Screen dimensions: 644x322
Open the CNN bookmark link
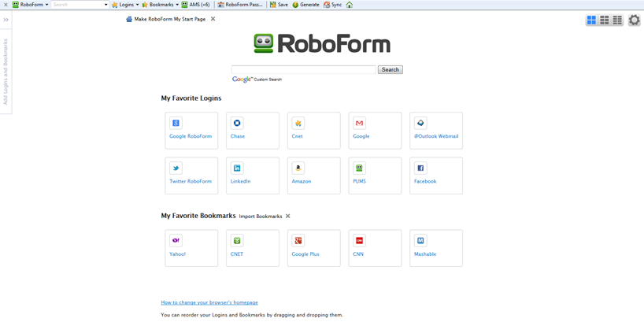[x=358, y=254]
